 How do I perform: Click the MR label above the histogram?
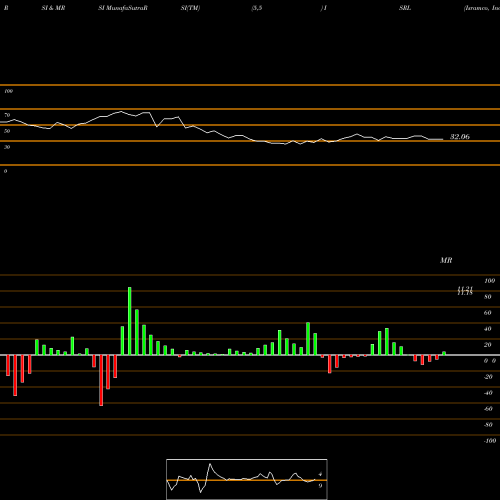[x=446, y=260]
